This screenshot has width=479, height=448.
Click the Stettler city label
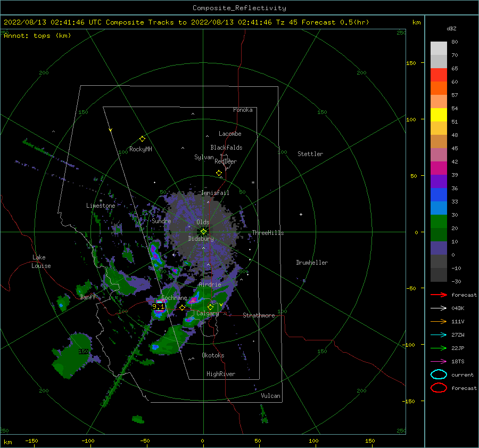click(310, 154)
